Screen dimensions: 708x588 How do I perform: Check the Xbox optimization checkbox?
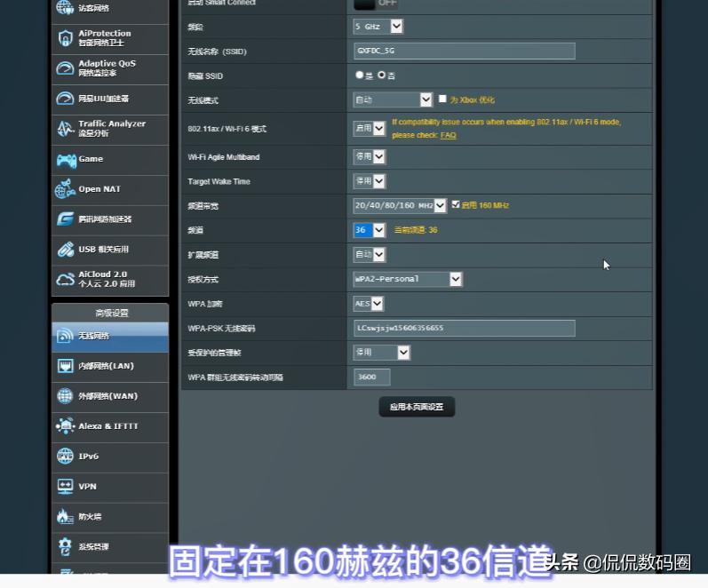pos(442,99)
